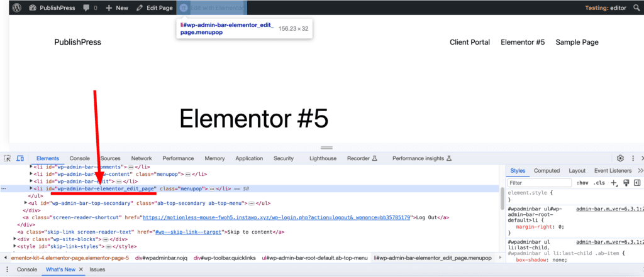This screenshot has width=644, height=277.
Task: Click the new style rule plus icon
Action: pos(614,183)
